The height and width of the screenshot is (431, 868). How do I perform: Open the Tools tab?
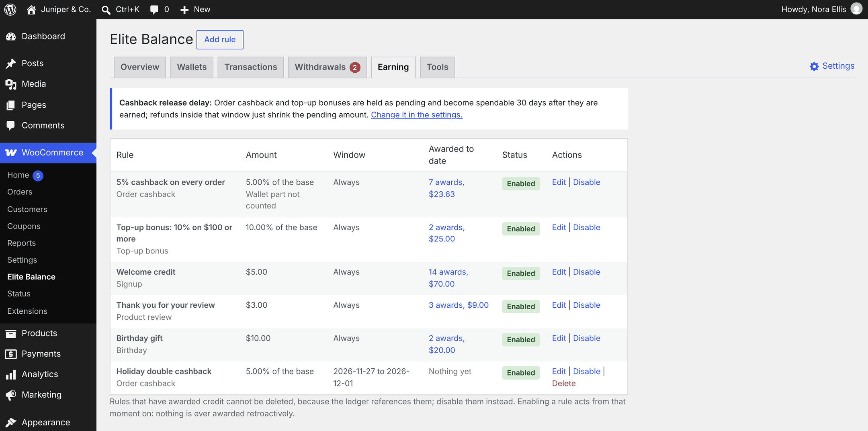pyautogui.click(x=437, y=67)
